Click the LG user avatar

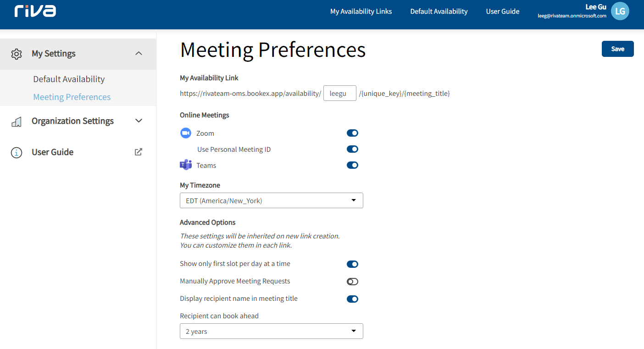[620, 11]
